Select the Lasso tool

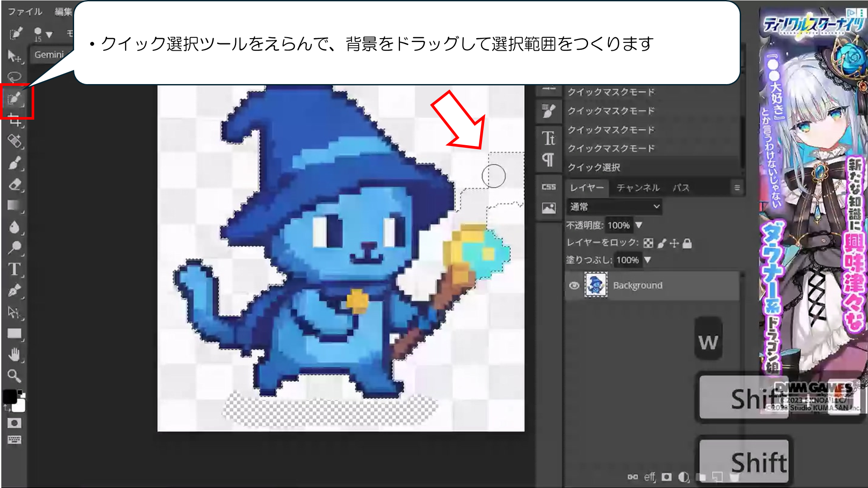pos(14,77)
